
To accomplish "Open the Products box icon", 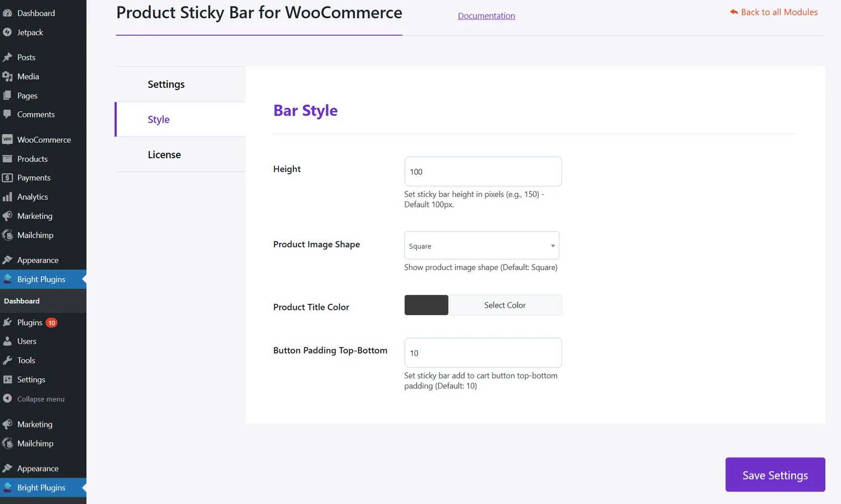I will click(7, 159).
